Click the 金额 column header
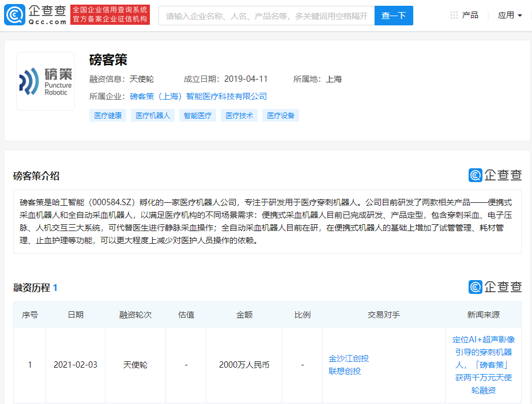Image resolution: width=532 pixels, height=404 pixels. point(244,315)
